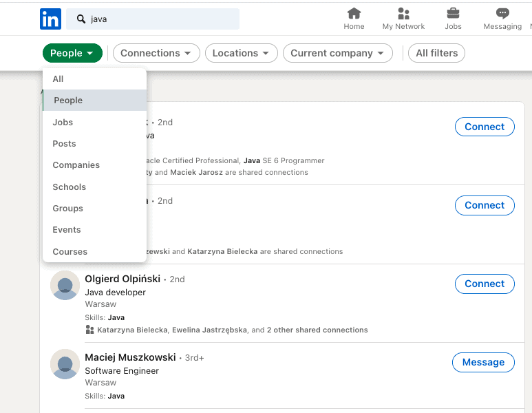Go to My Network icon

coord(403,14)
